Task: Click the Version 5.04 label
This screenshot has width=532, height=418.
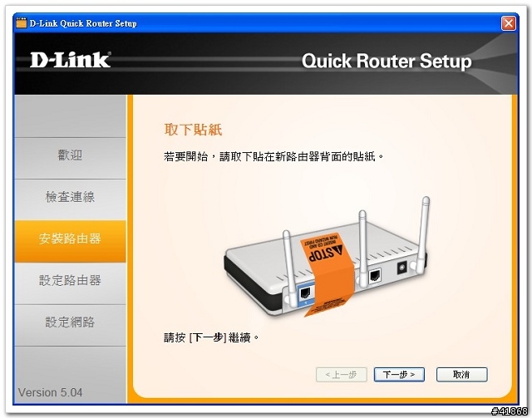Action: pos(50,392)
